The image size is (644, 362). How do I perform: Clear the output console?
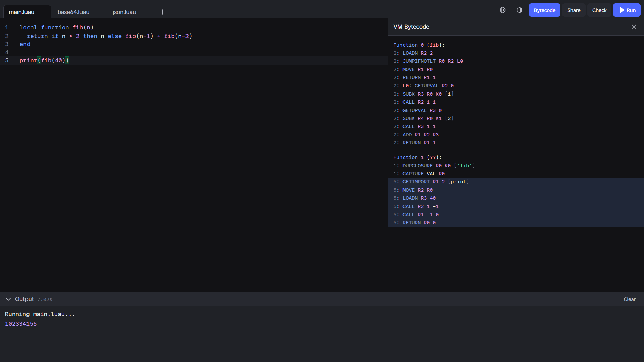(x=629, y=299)
